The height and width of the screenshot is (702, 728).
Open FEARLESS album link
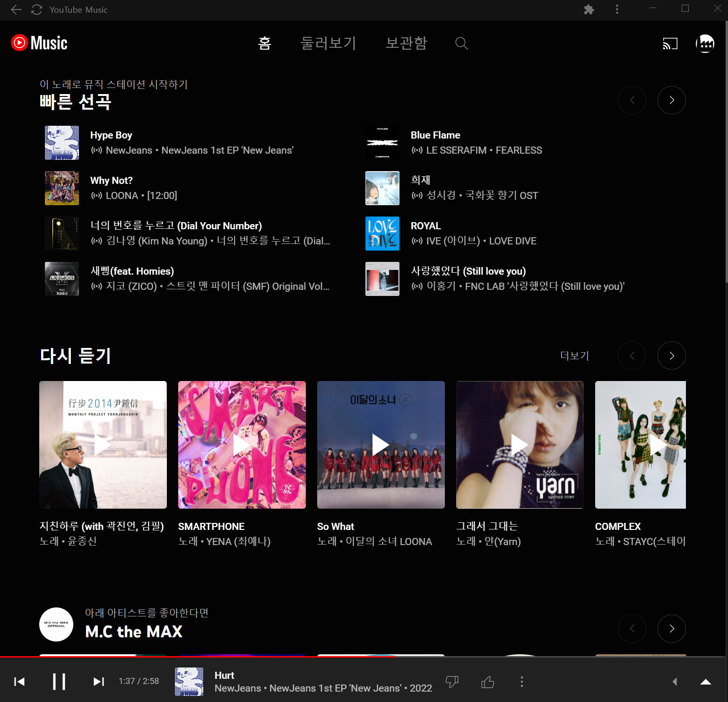[x=519, y=150]
